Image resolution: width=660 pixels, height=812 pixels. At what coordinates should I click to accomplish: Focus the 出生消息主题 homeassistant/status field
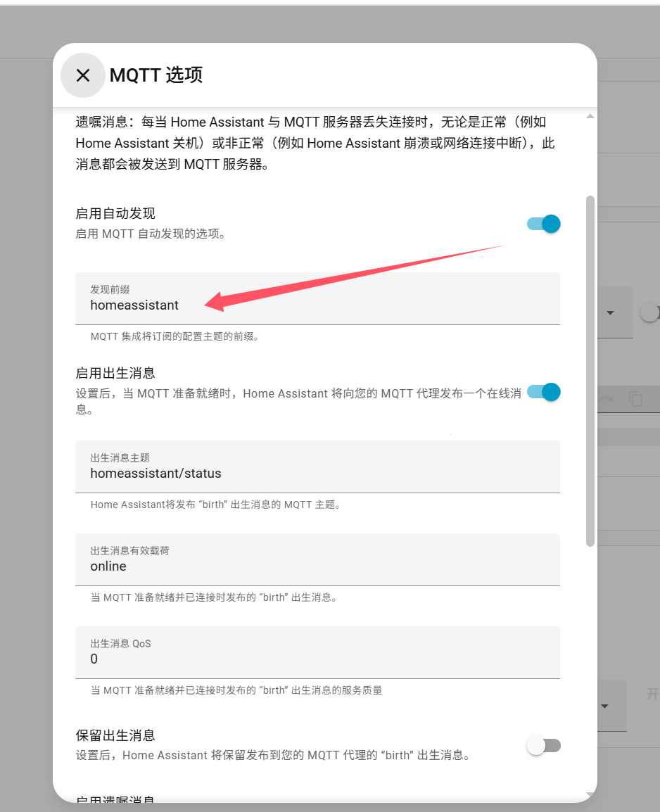click(317, 467)
